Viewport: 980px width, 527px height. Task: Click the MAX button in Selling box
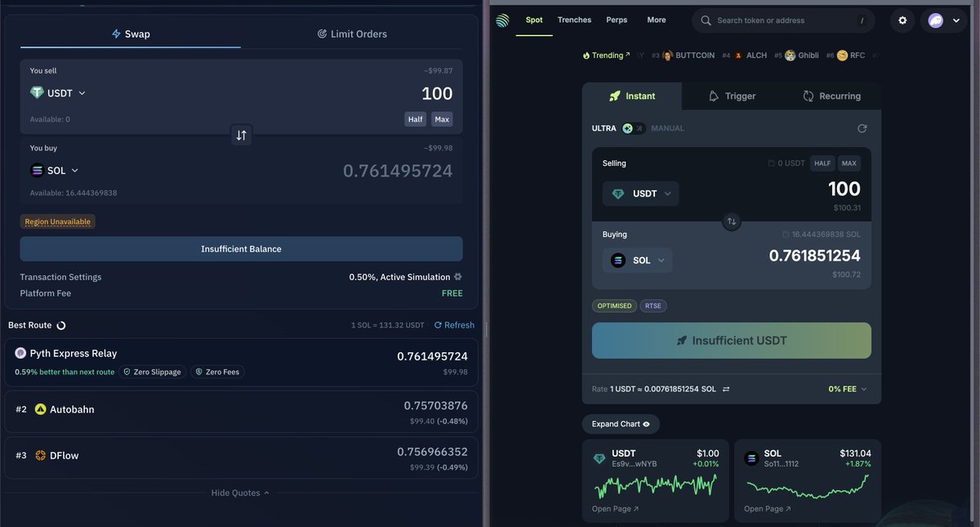point(849,163)
